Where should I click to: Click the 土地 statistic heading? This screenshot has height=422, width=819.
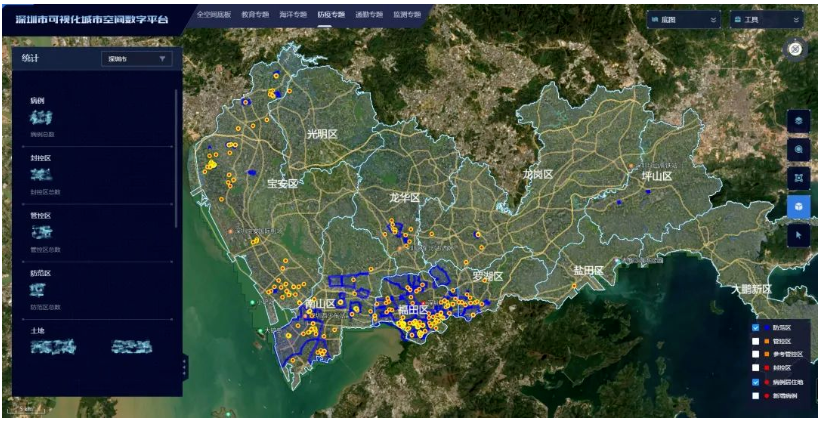37,331
